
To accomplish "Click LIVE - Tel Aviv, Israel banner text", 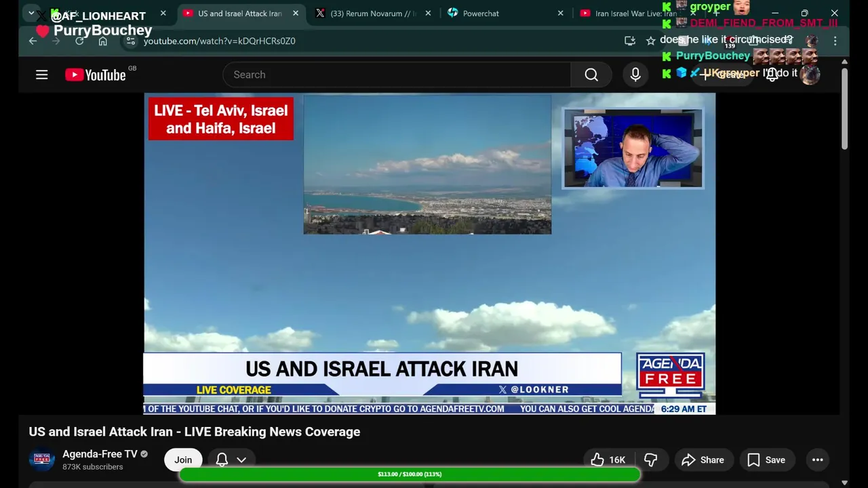I will coord(221,119).
